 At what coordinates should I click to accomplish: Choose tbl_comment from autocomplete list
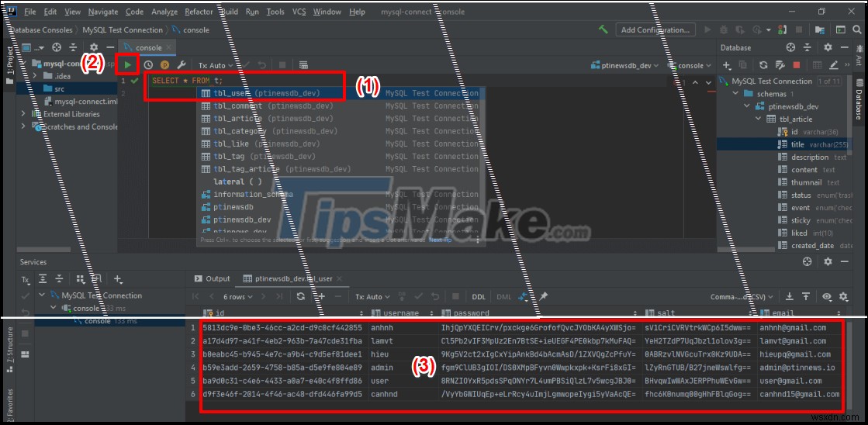(341, 105)
